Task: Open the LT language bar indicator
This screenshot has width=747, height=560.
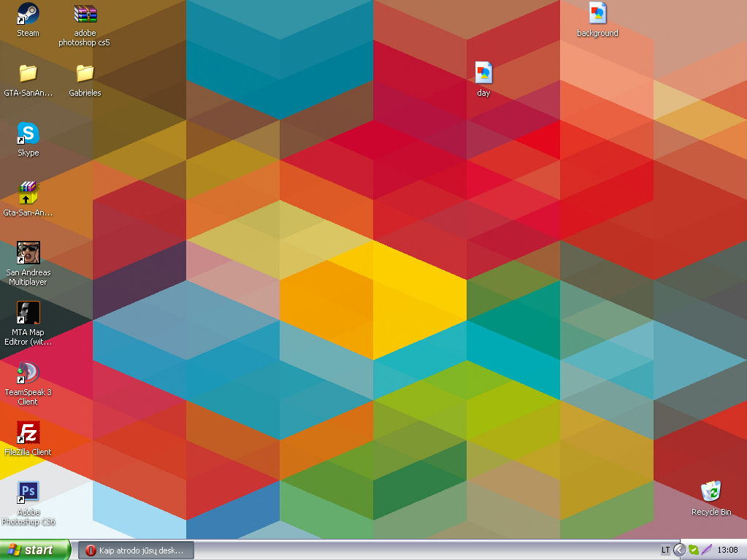Action: [665, 551]
